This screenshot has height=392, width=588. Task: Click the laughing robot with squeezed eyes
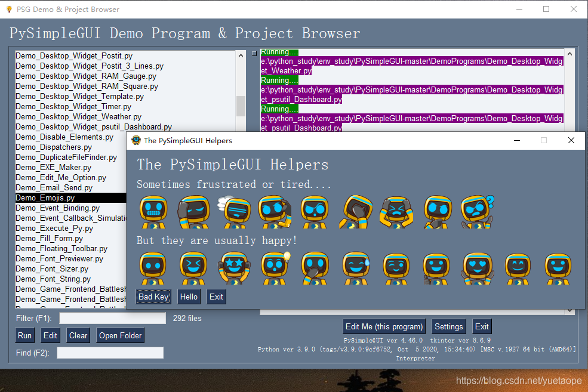tap(193, 268)
